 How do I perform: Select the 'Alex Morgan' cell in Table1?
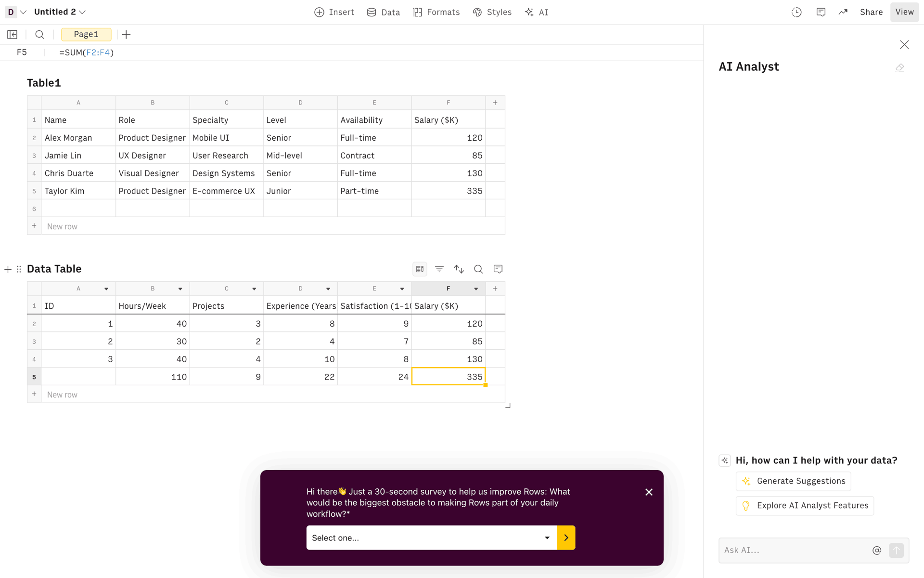(78, 138)
